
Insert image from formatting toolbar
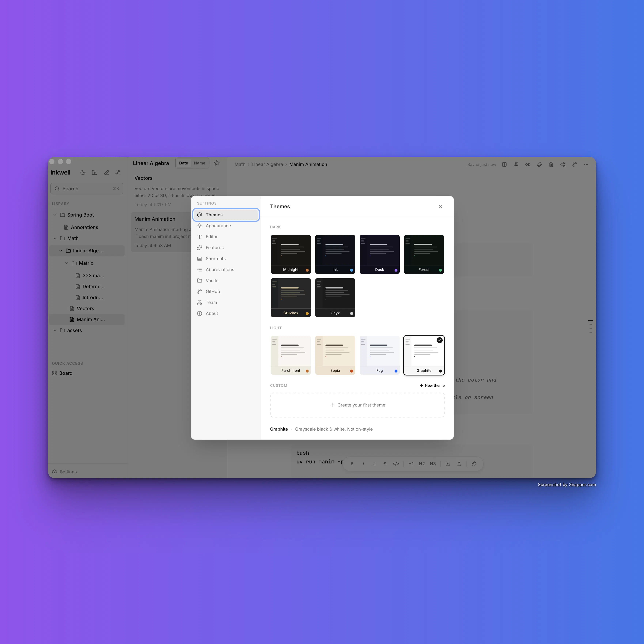coord(448,464)
